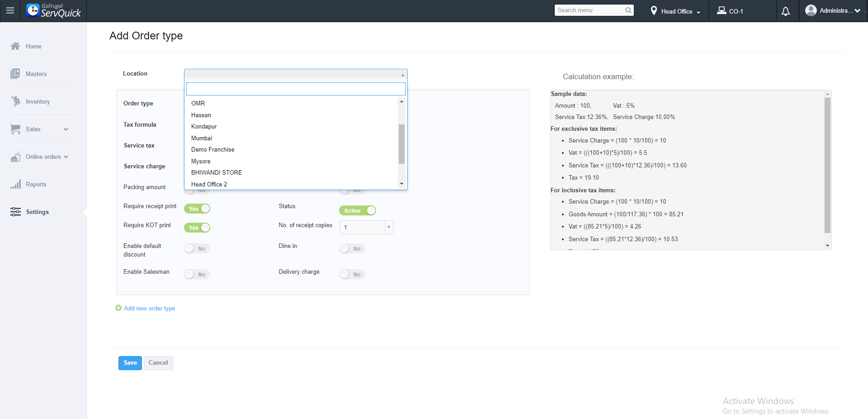Click Calculation example scroll down arrow
Image resolution: width=868 pixels, height=419 pixels.
click(827, 246)
